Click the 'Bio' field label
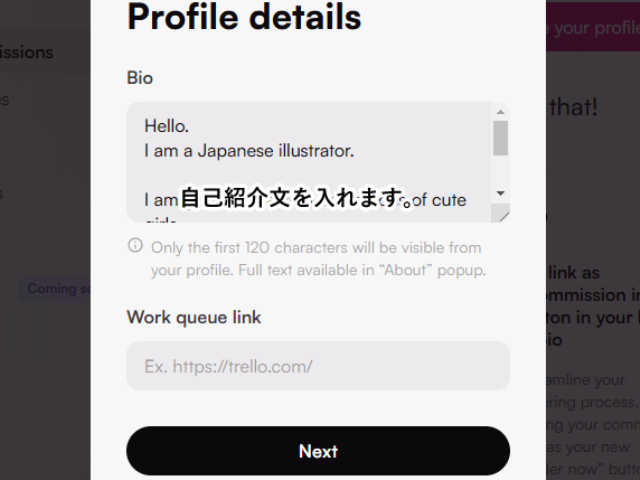The height and width of the screenshot is (480, 640). pyautogui.click(x=140, y=77)
